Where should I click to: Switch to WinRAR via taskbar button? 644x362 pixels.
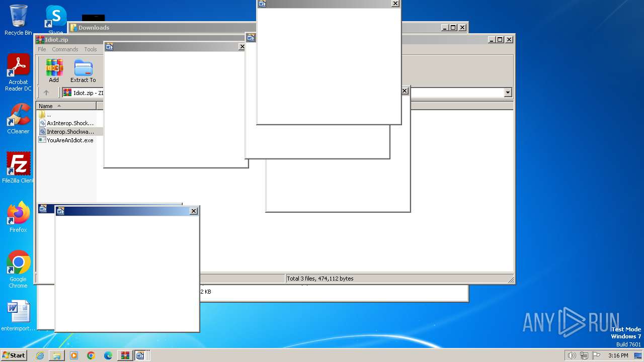pyautogui.click(x=125, y=355)
